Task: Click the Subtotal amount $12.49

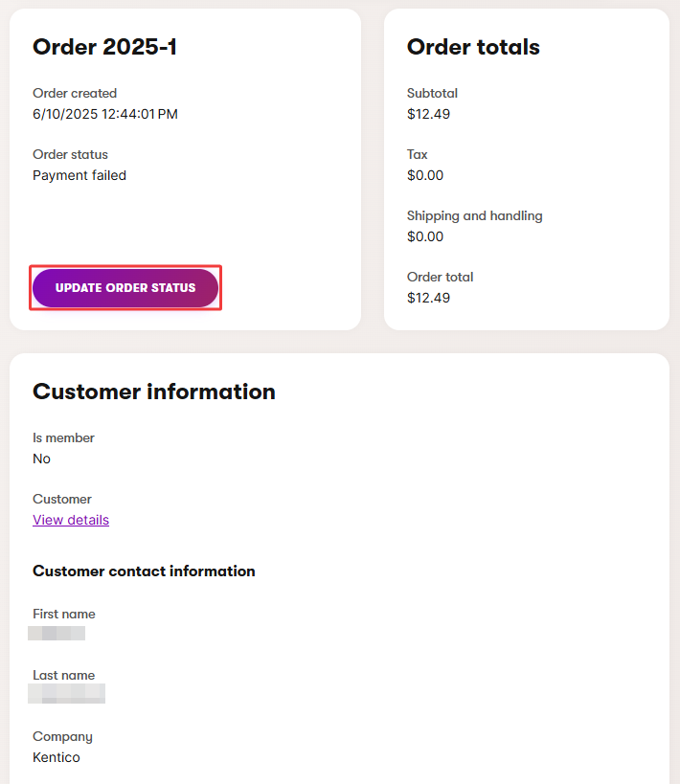Action: 428,114
